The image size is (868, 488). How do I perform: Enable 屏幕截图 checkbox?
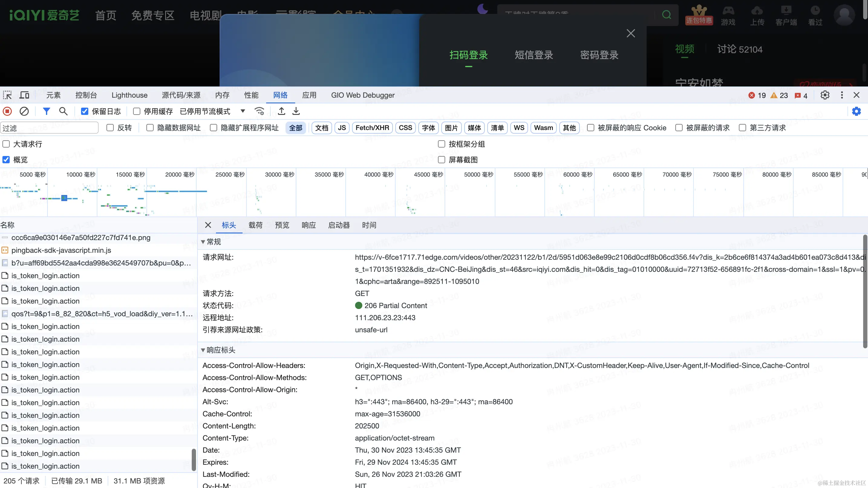[x=442, y=160]
